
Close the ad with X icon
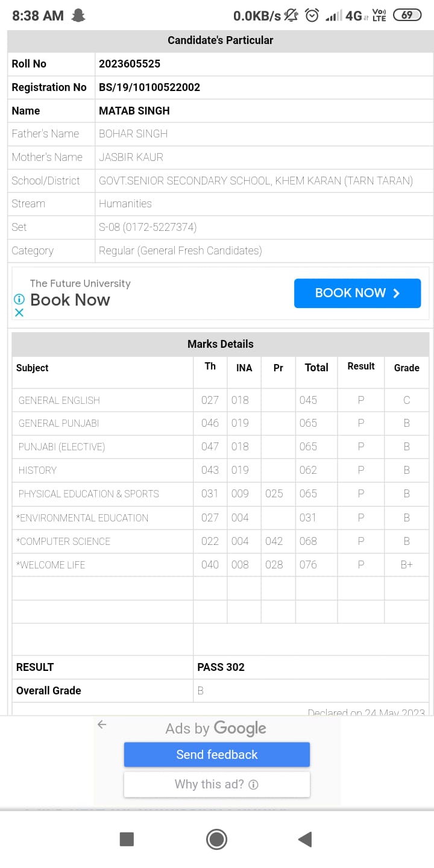[19, 312]
